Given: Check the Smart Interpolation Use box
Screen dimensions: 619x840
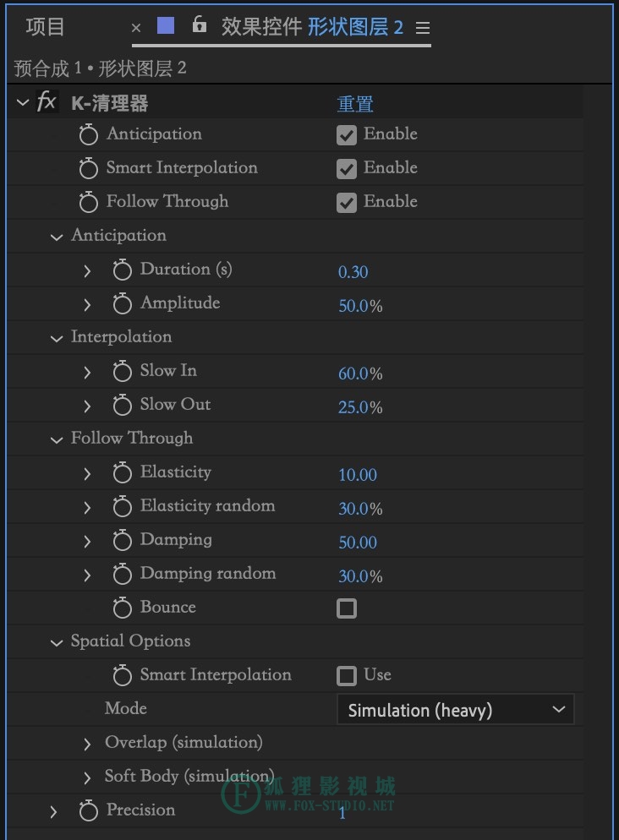Looking at the screenshot, I should 346,676.
